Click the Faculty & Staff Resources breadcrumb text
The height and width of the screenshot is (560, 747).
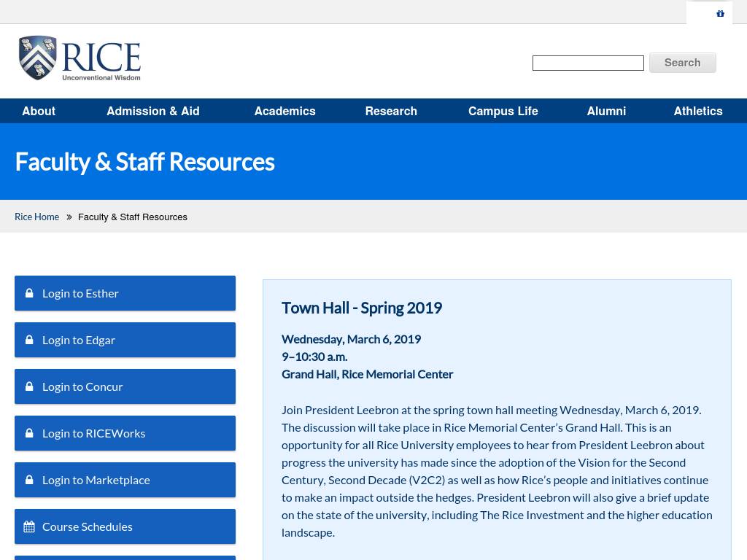(133, 217)
